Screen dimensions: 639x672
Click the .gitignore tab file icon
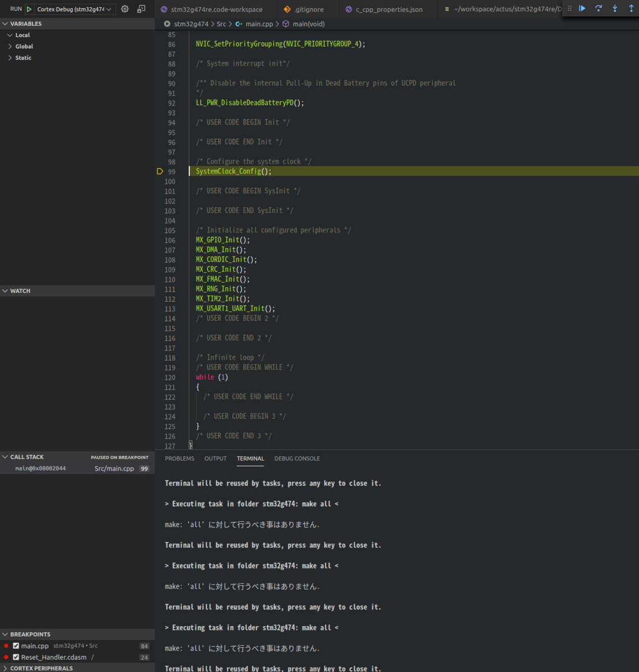(287, 10)
